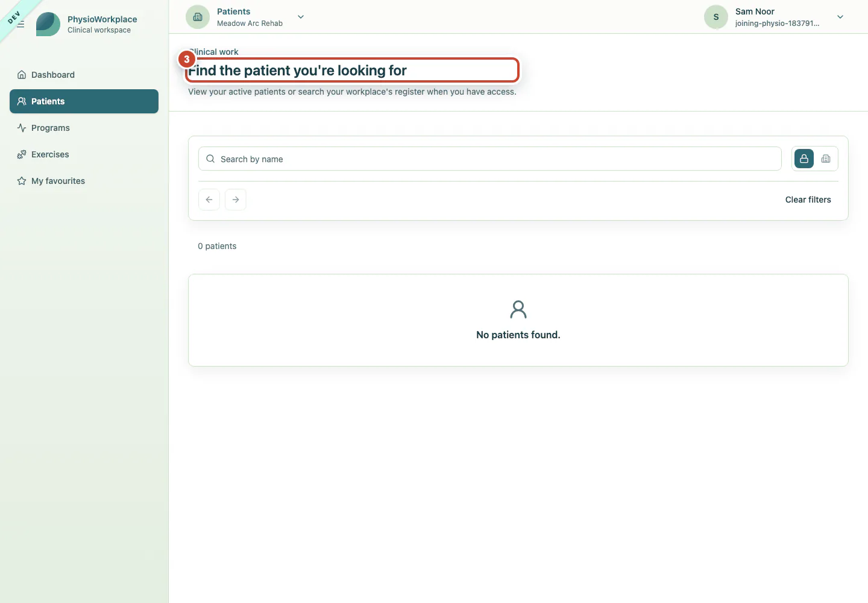Switch to the workplace register building toggle
Viewport: 868px width, 603px height.
(x=826, y=159)
